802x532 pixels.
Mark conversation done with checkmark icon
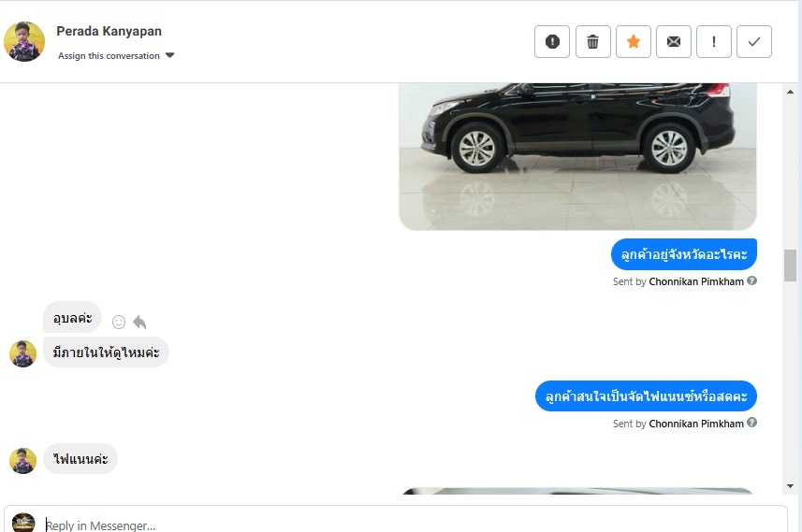pyautogui.click(x=754, y=41)
